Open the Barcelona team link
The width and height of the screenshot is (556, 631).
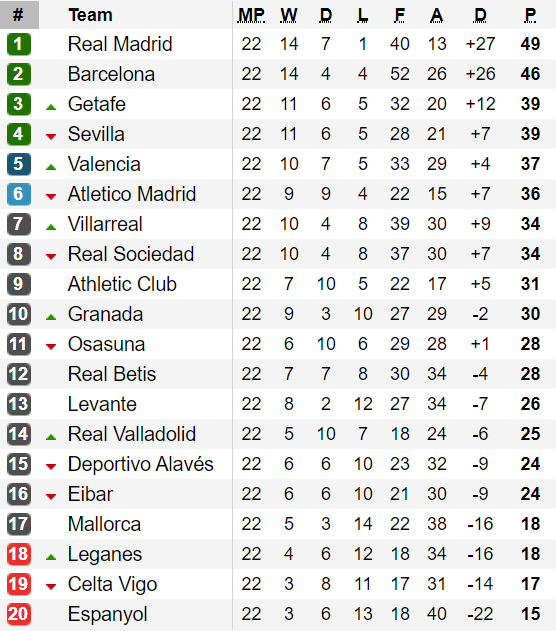click(x=111, y=74)
